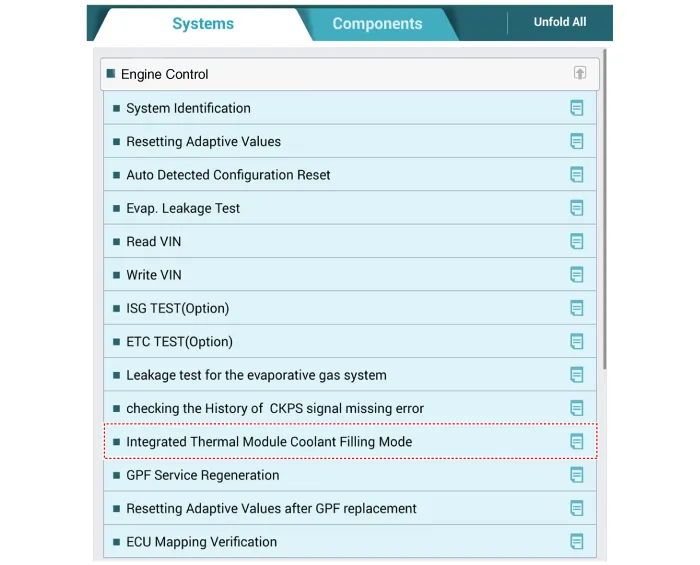
Task: Choose Leakage test for the evaporative gas system
Action: [256, 375]
